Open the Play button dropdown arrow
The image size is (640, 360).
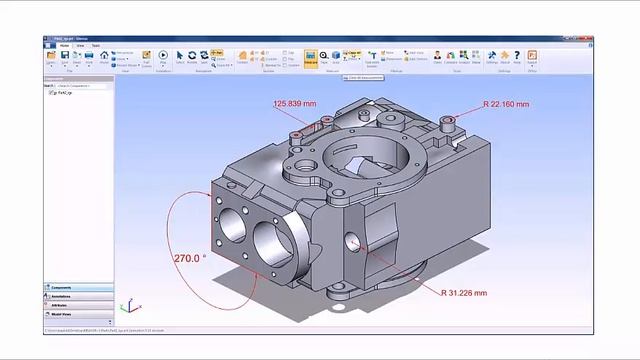point(163,66)
